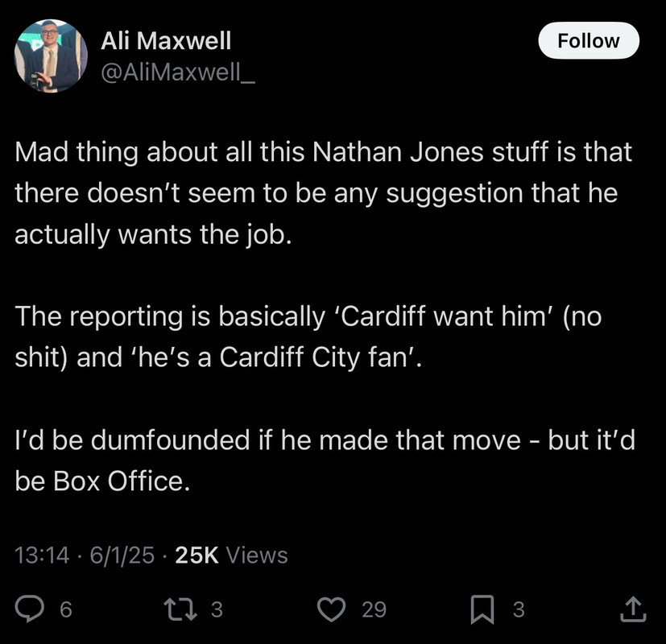Open the share upload arrow icon
The width and height of the screenshot is (666, 644).
[x=633, y=609]
